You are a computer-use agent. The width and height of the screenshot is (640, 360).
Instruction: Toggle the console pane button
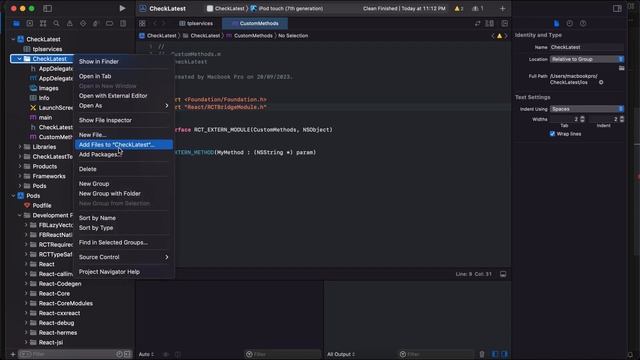tap(504, 354)
